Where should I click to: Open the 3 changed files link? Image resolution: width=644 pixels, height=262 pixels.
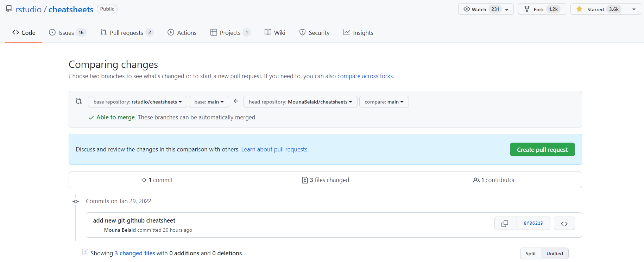[x=135, y=253]
